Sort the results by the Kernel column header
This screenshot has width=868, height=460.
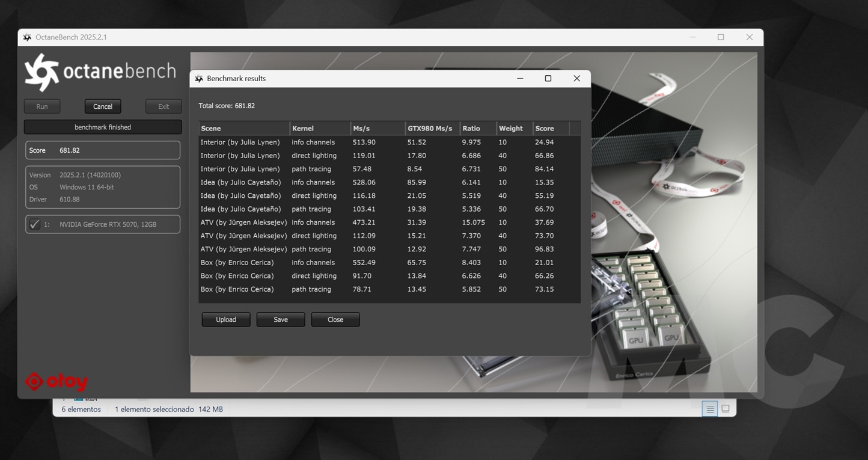320,128
